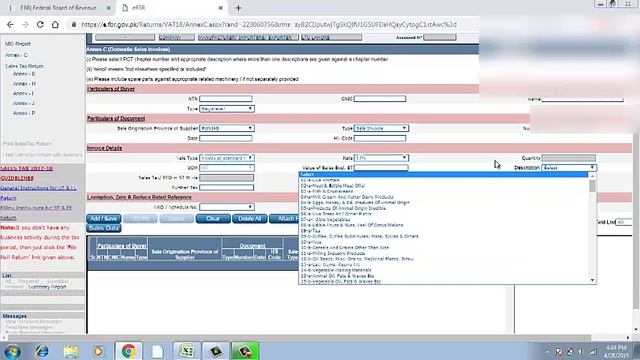This screenshot has width=640, height=360.
Task: Click the Description list scrollbar down arrow
Action: (x=592, y=280)
